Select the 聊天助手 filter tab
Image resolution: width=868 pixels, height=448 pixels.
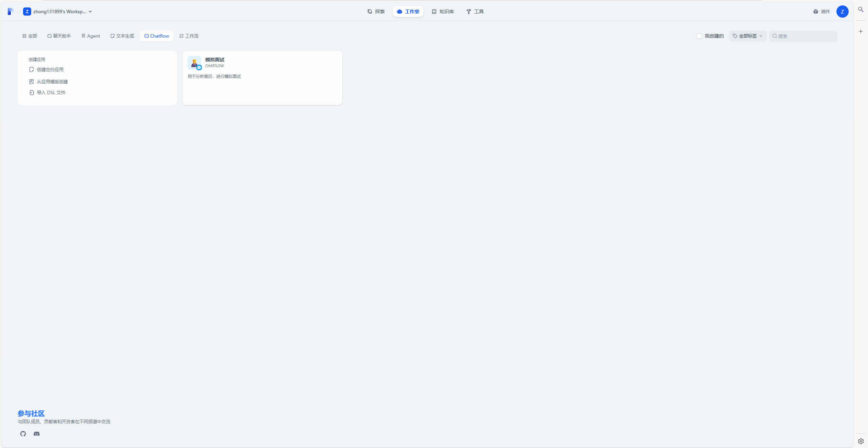point(59,36)
